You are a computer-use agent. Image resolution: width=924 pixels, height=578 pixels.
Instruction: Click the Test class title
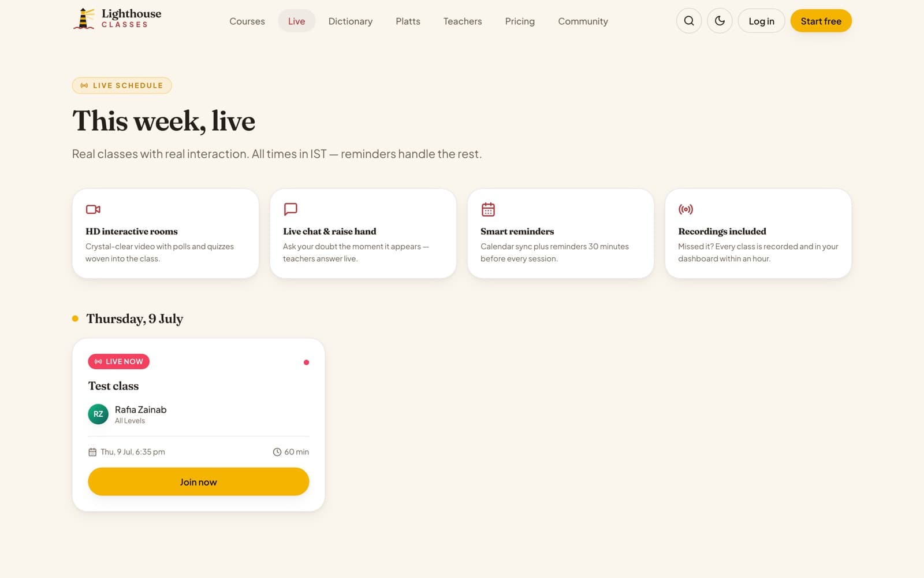tap(113, 386)
